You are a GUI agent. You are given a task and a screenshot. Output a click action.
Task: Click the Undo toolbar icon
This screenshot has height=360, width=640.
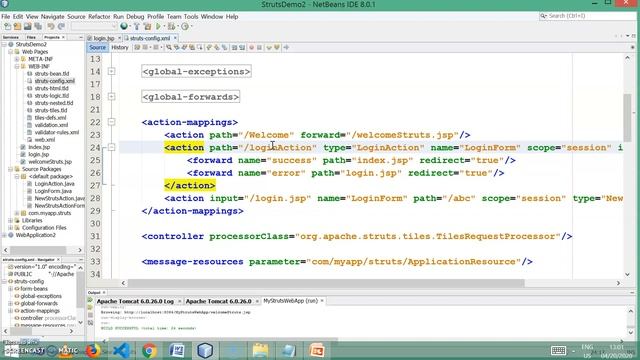click(51, 27)
